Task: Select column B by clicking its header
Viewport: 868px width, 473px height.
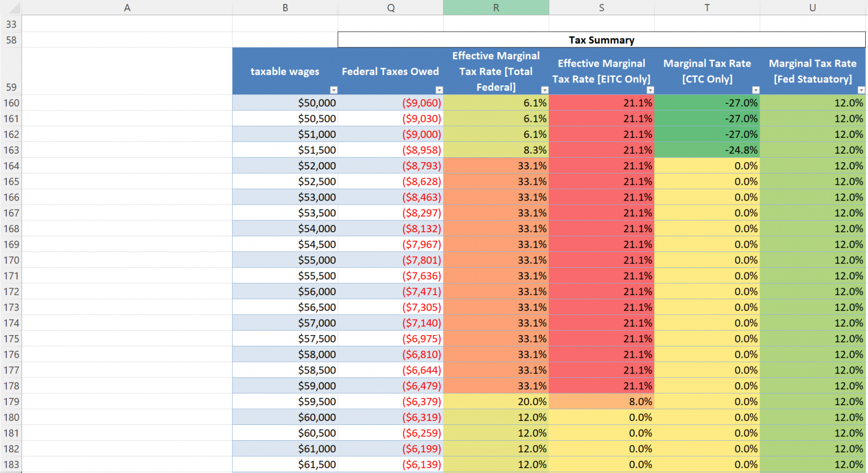Action: [285, 7]
